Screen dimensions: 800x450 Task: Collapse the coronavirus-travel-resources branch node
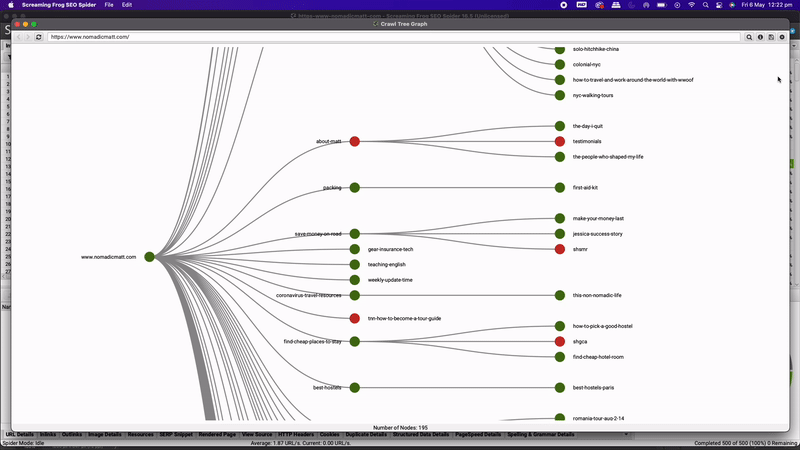pyautogui.click(x=355, y=295)
